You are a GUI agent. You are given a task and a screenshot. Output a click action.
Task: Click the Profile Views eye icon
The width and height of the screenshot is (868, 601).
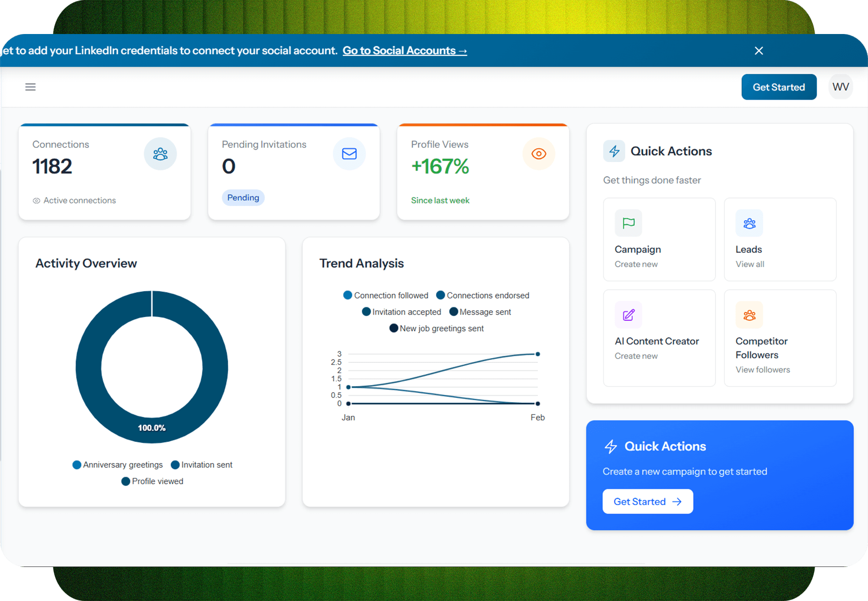pyautogui.click(x=538, y=154)
